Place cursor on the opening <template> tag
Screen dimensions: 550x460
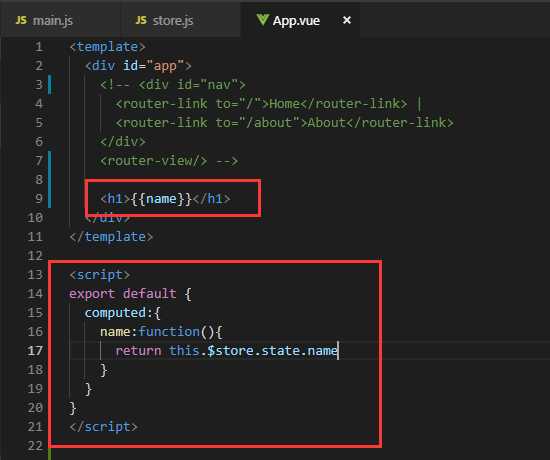[107, 47]
